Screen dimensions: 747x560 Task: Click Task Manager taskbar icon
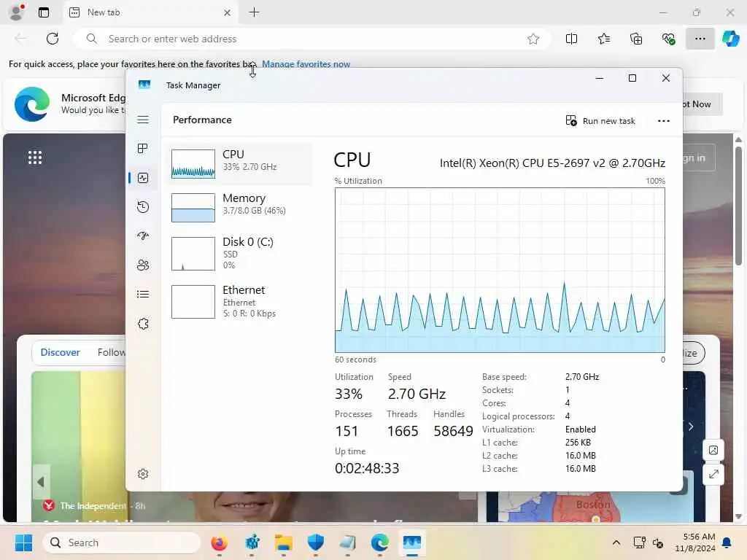pos(411,542)
